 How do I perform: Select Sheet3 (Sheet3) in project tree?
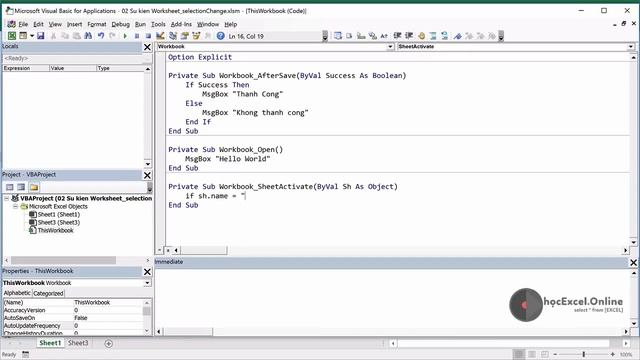tap(59, 222)
